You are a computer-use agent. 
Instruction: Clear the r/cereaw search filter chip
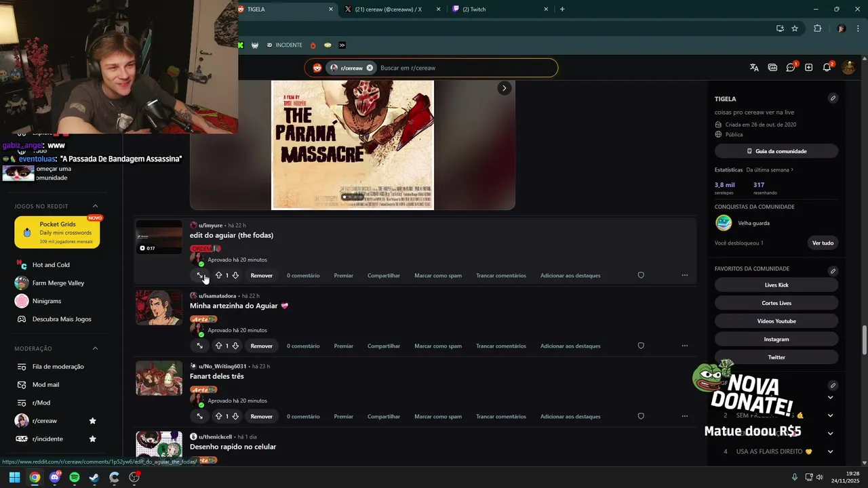click(x=370, y=68)
